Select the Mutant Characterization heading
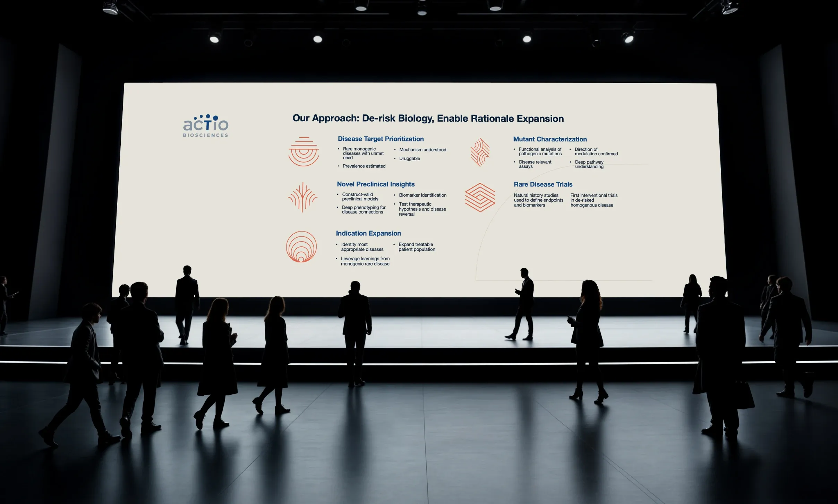The image size is (838, 504). pos(550,139)
